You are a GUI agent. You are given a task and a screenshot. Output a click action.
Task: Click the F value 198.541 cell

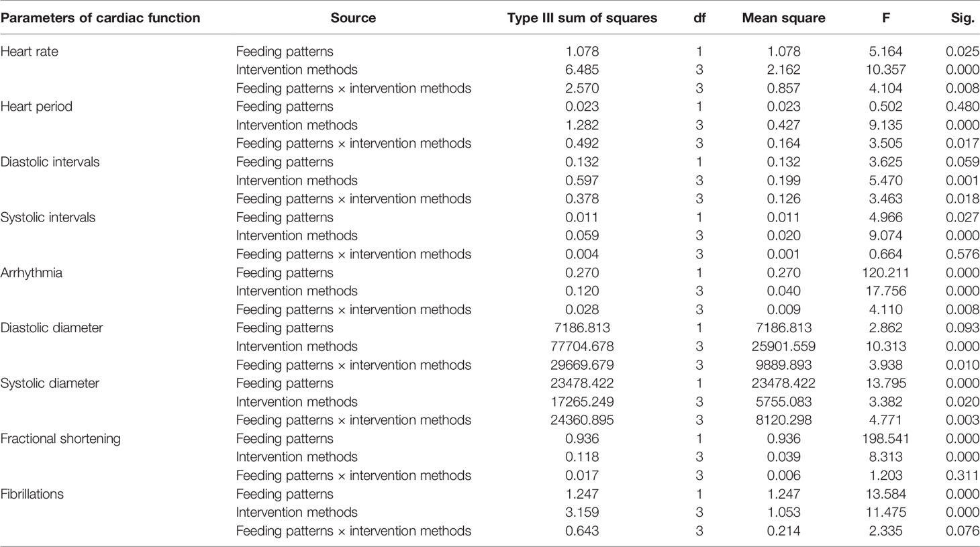point(886,439)
